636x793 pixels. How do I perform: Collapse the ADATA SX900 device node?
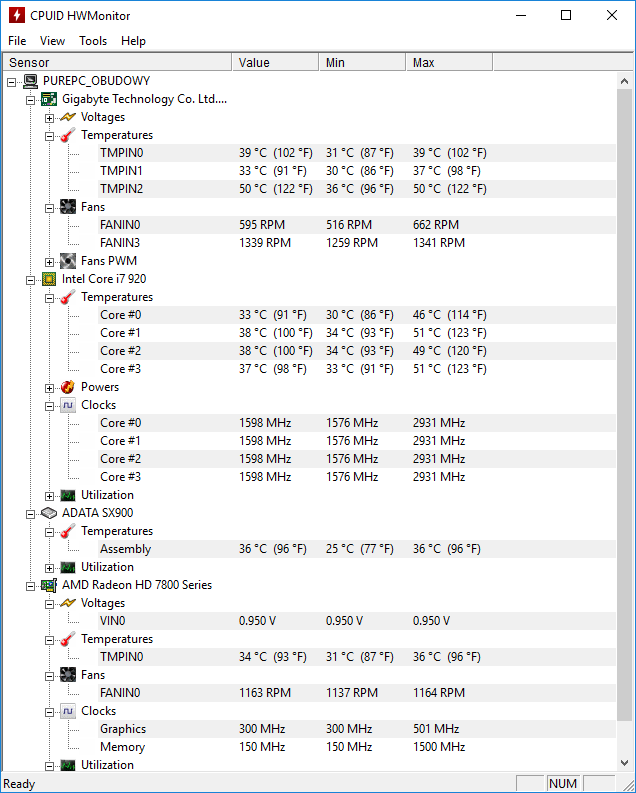point(30,513)
